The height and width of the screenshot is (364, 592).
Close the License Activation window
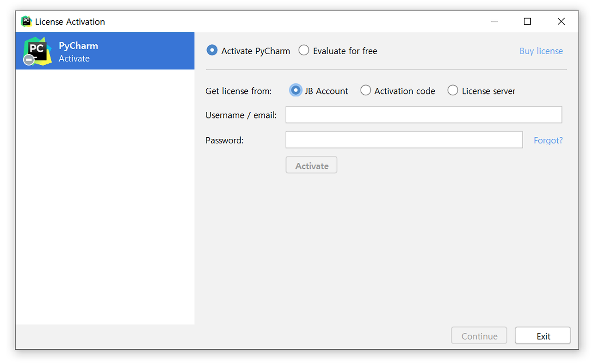click(561, 21)
